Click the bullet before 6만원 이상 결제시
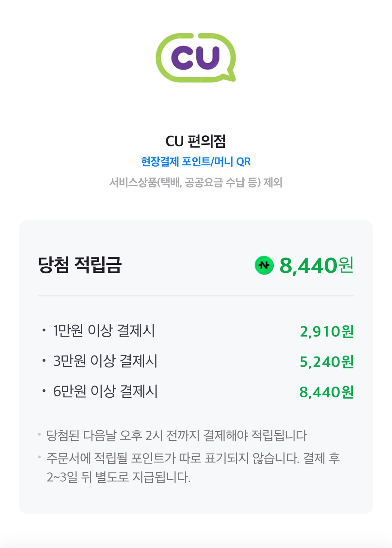 pyautogui.click(x=44, y=391)
